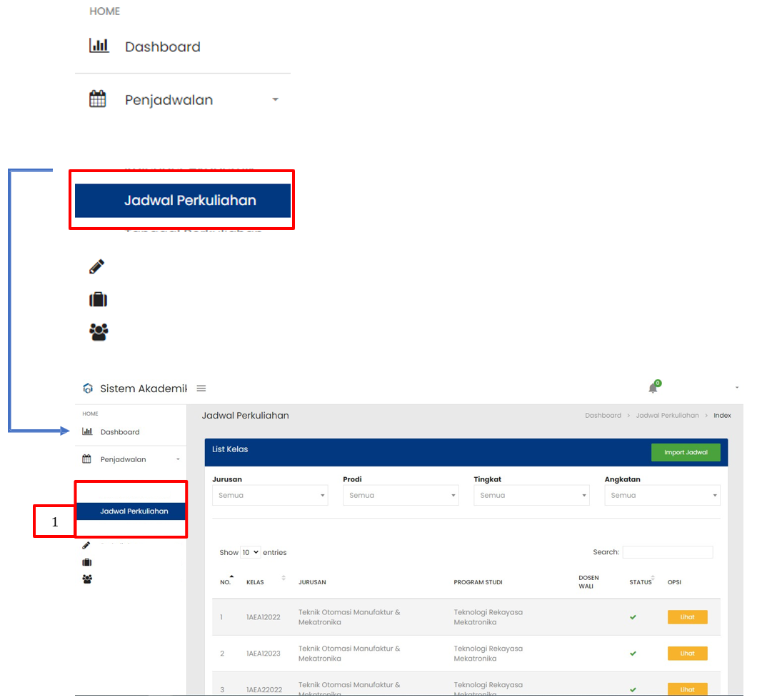The height and width of the screenshot is (700, 757).
Task: Select Dashboard in Sistem Akademik page sidebar
Action: click(120, 432)
